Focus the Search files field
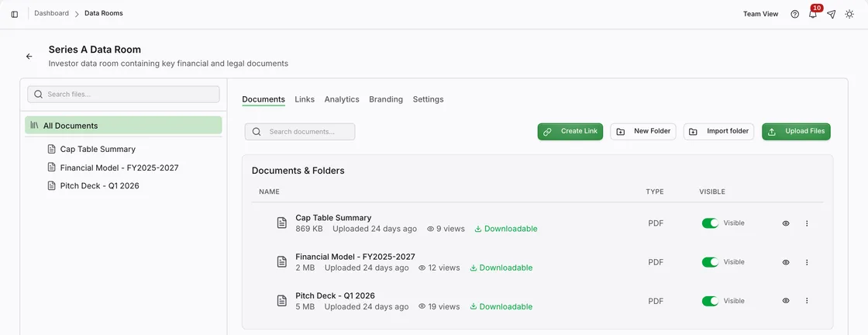Image resolution: width=868 pixels, height=335 pixels. point(123,94)
